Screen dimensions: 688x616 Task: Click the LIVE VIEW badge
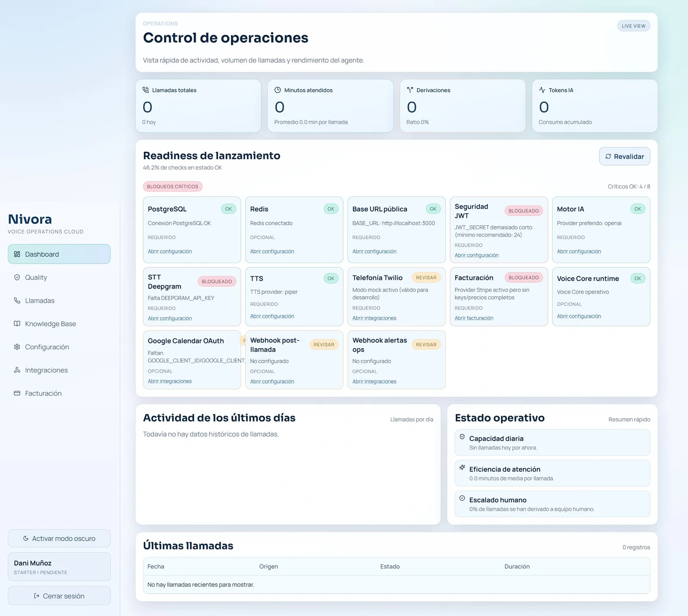point(633,26)
